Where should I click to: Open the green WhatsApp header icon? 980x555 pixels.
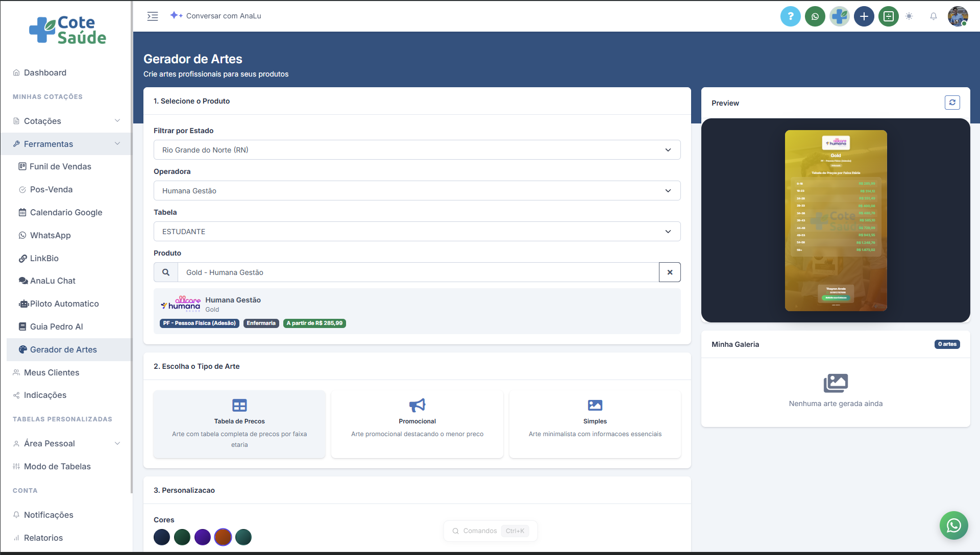(815, 16)
